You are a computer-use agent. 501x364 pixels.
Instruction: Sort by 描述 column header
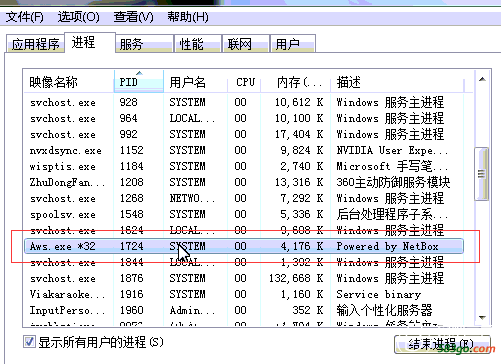397,81
